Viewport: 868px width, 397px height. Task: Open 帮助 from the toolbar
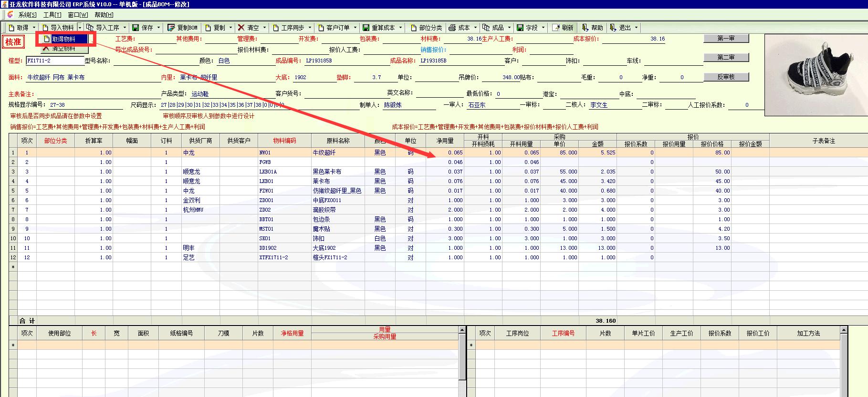click(592, 28)
